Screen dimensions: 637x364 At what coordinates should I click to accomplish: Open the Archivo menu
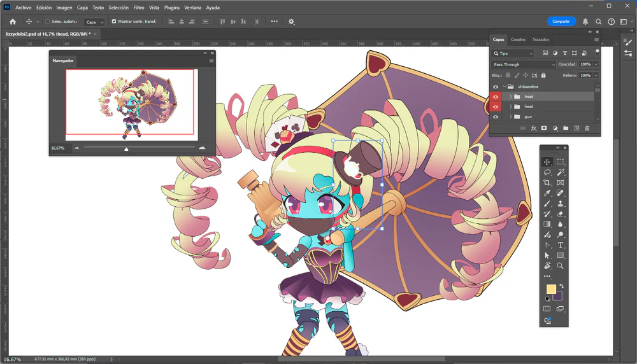point(23,8)
